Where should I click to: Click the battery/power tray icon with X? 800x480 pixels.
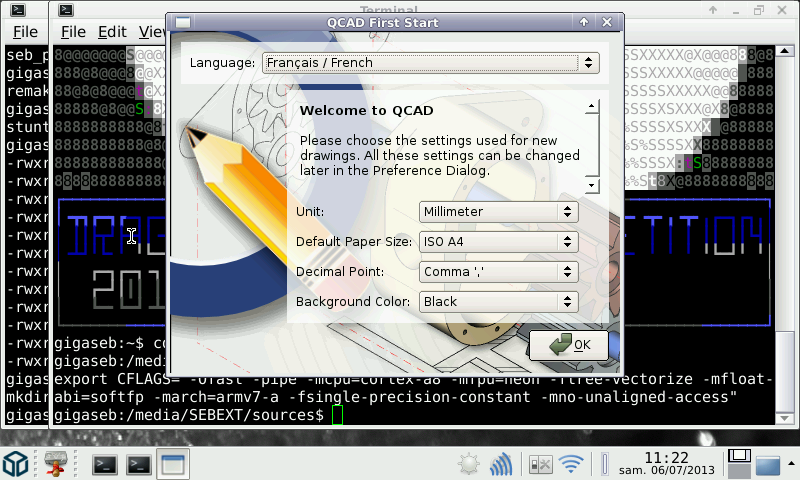pos(540,465)
